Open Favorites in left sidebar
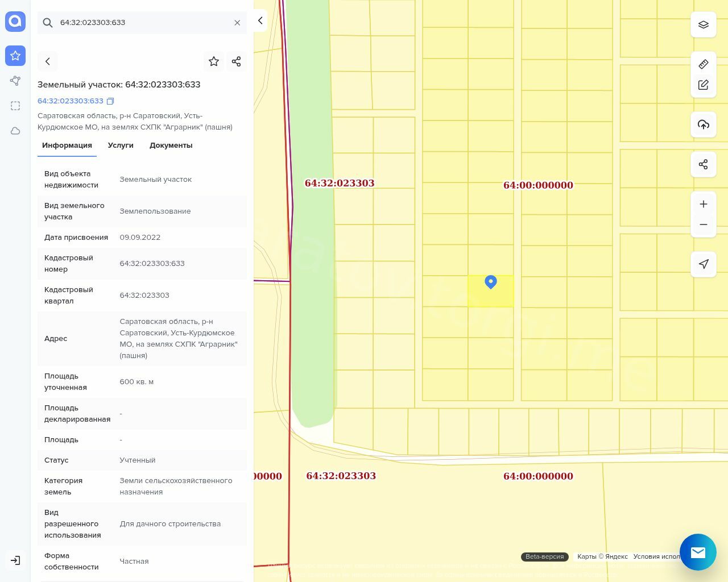 tap(15, 56)
